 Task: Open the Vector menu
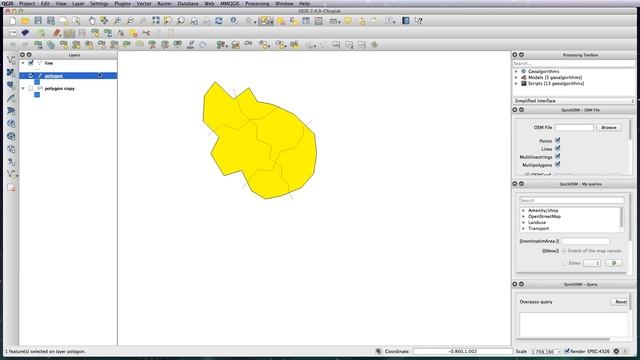pos(144,3)
